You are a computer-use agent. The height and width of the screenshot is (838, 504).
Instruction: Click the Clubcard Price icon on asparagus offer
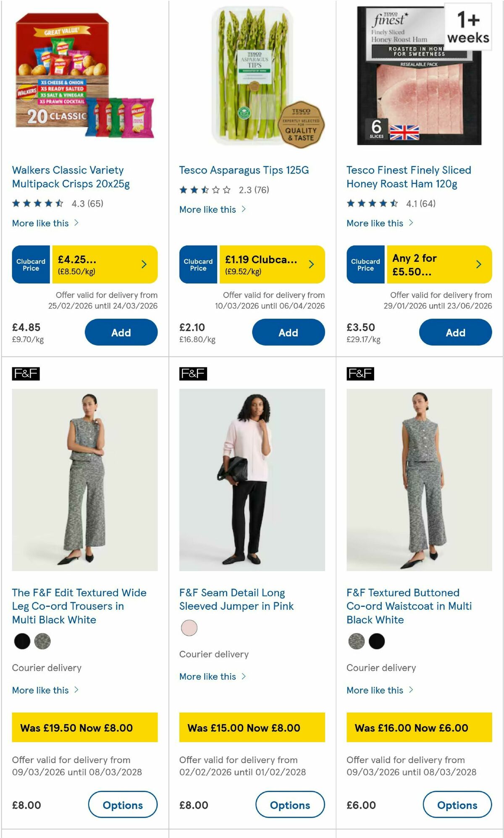click(x=198, y=264)
